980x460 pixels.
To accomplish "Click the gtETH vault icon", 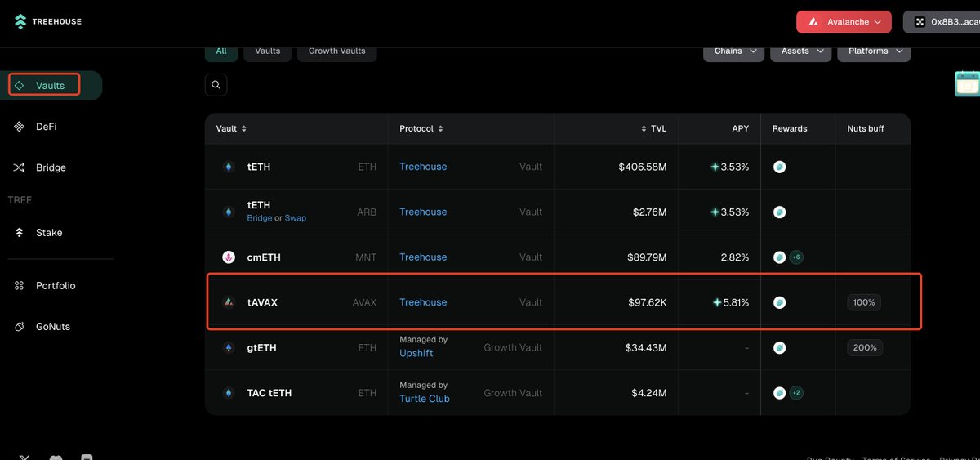I will coord(229,348).
